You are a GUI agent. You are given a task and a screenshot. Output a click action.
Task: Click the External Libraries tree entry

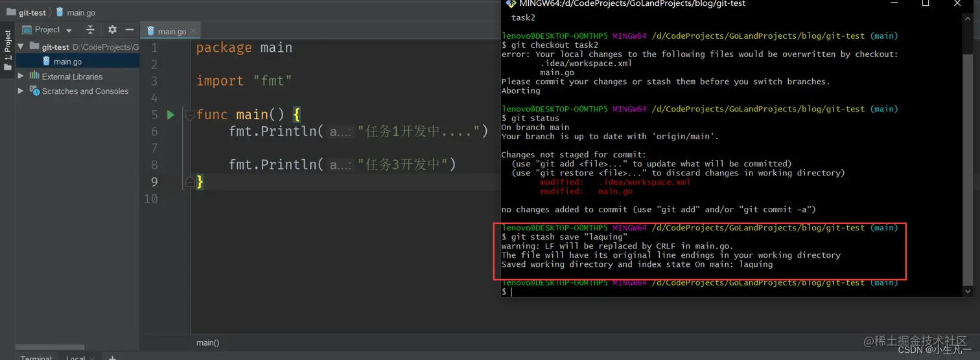[72, 76]
